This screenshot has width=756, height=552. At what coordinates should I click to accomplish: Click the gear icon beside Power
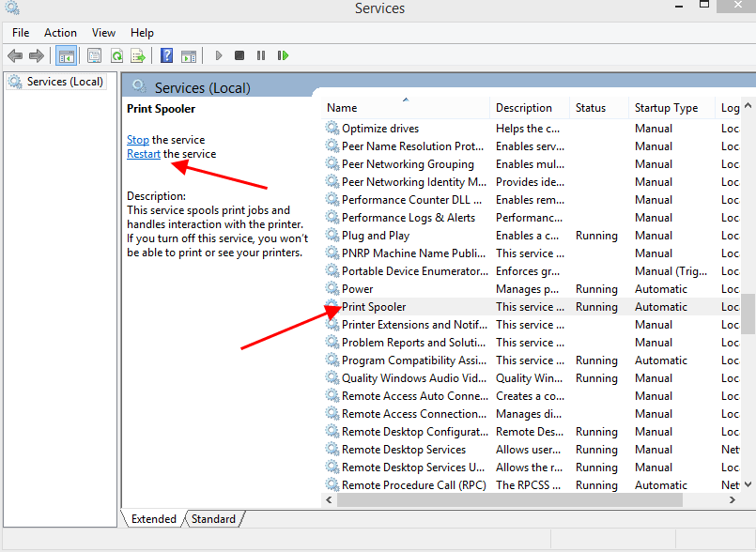tap(332, 289)
